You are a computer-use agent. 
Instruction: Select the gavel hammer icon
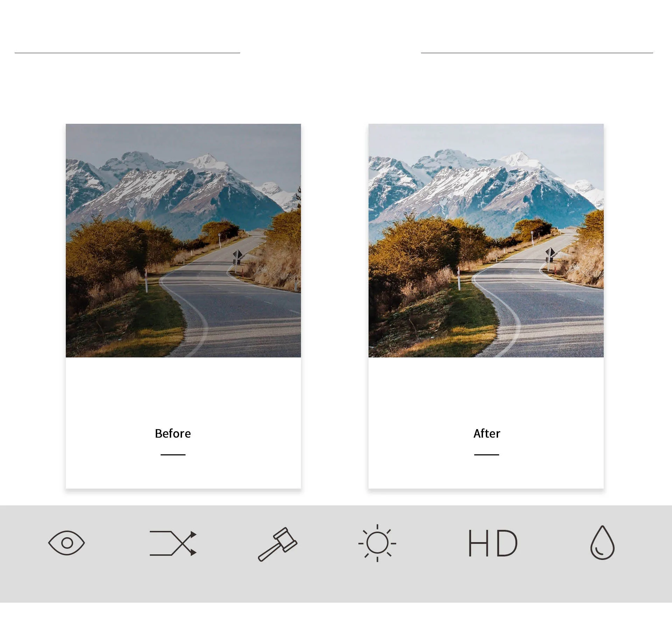click(x=278, y=544)
